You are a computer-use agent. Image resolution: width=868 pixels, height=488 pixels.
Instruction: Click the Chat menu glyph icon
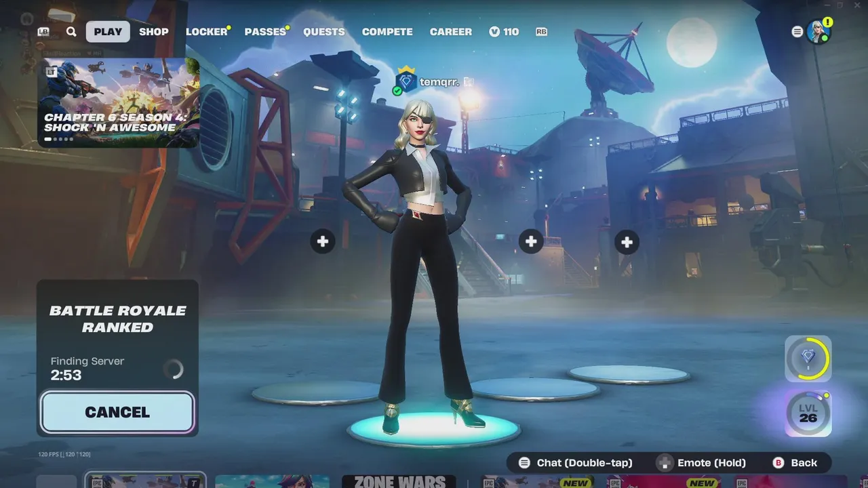point(524,463)
